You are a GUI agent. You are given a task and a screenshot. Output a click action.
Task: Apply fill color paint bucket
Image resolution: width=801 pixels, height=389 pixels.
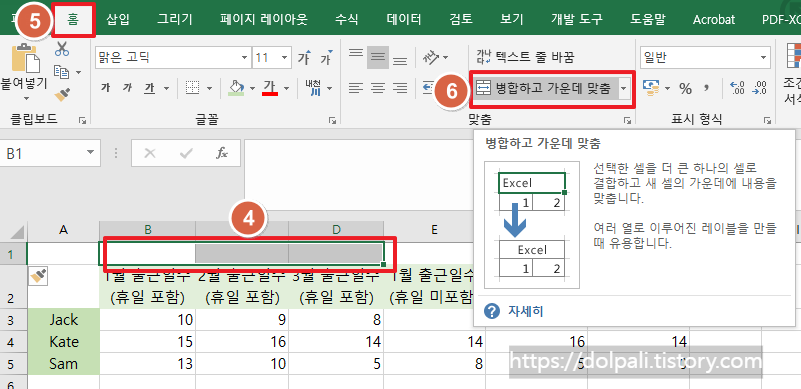coord(237,88)
